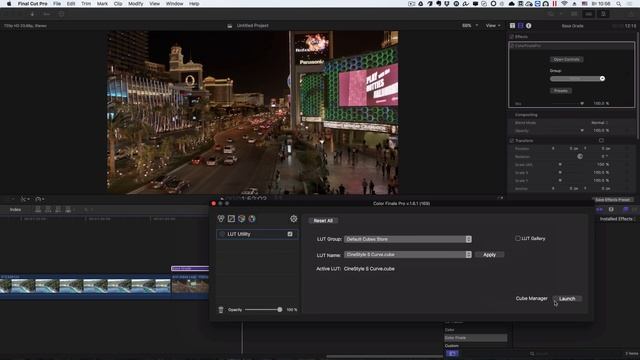Click the clip-skimming toggle in timeline
The width and height of the screenshot is (640, 360).
(600, 209)
